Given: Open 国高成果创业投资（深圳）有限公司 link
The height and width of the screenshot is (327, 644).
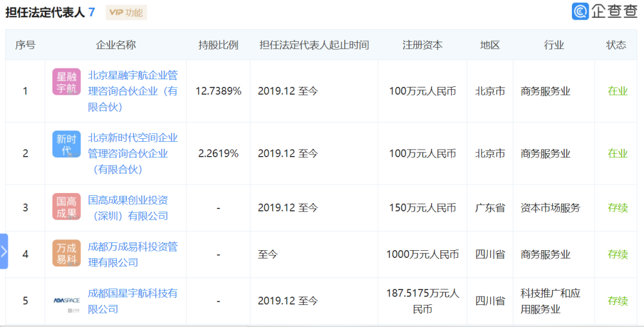Looking at the screenshot, I should (x=128, y=208).
